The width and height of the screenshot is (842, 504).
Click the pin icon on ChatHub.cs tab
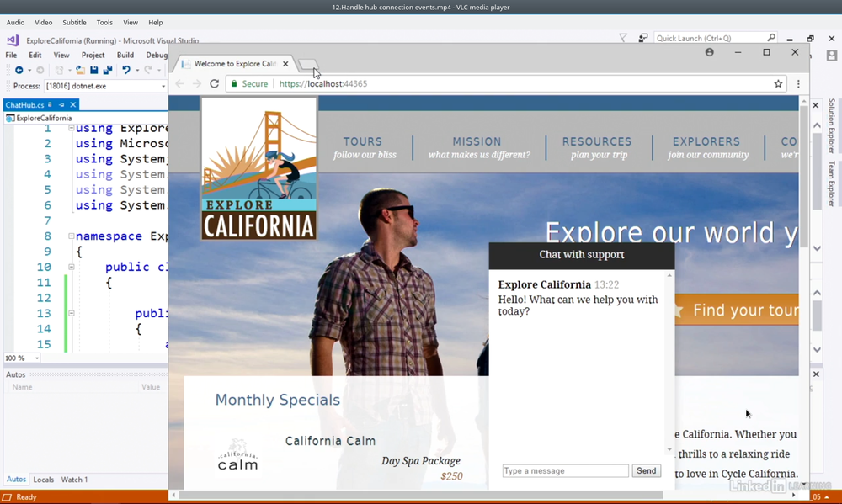(x=61, y=104)
